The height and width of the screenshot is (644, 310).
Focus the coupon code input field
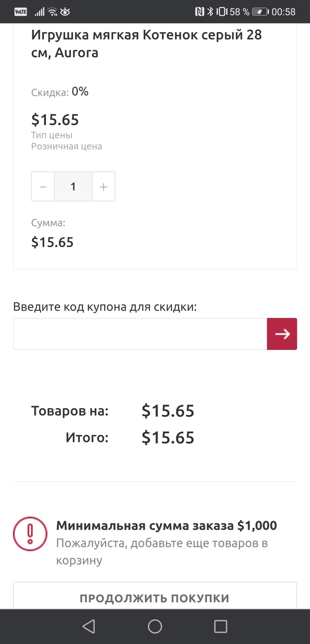click(140, 334)
